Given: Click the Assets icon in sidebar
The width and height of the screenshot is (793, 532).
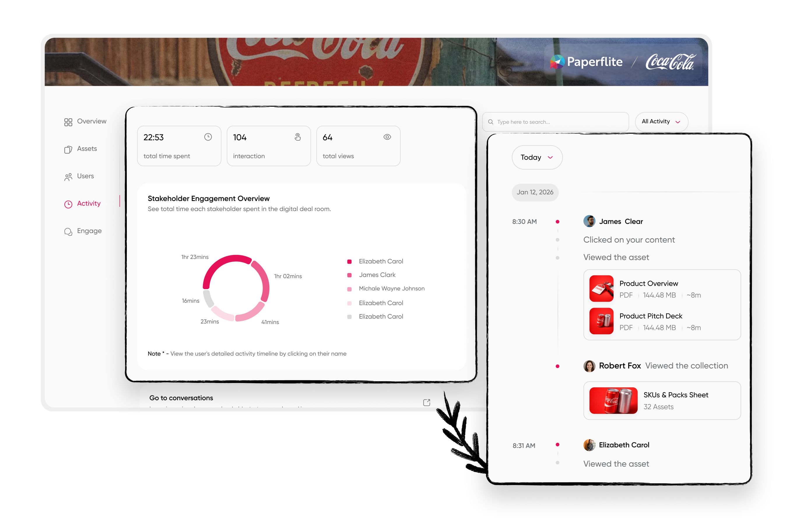Looking at the screenshot, I should [68, 150].
